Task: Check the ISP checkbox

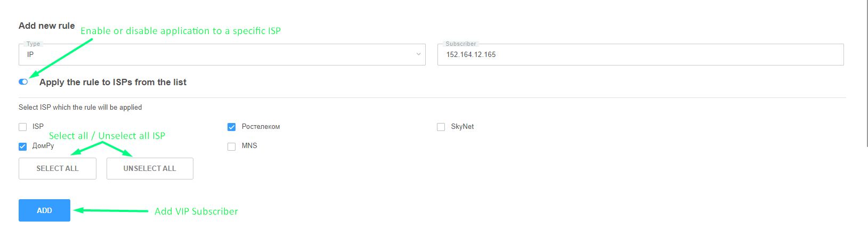Action: tap(22, 127)
